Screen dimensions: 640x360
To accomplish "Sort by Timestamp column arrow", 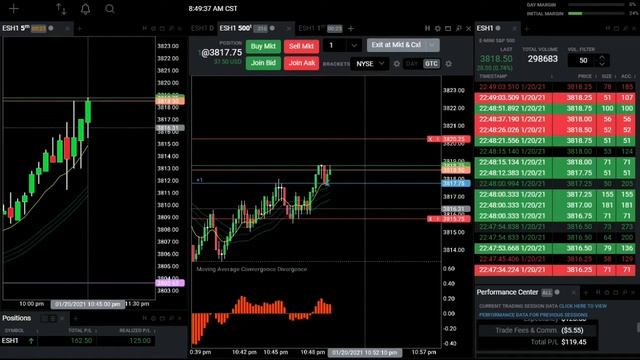I will click(x=551, y=76).
